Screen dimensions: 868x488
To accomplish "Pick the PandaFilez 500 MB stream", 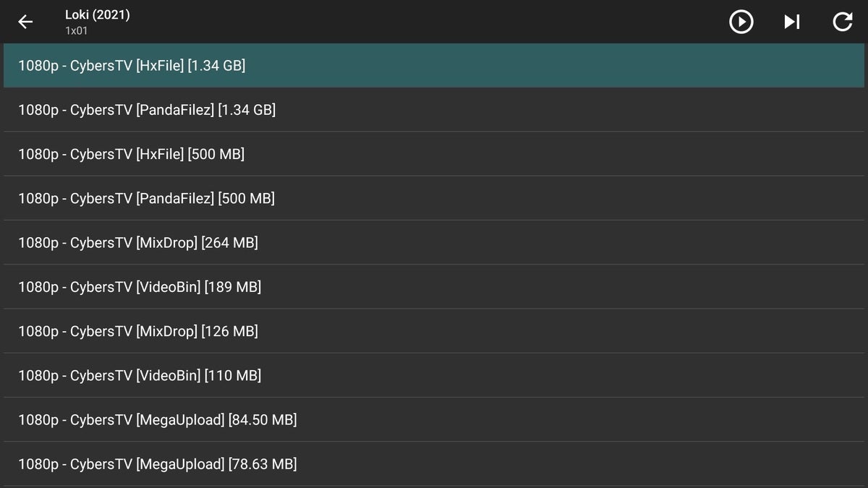I will pyautogui.click(x=434, y=198).
